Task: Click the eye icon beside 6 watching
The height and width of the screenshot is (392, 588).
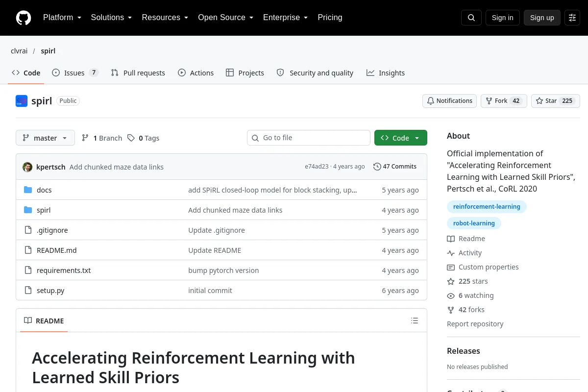Action: (451, 295)
